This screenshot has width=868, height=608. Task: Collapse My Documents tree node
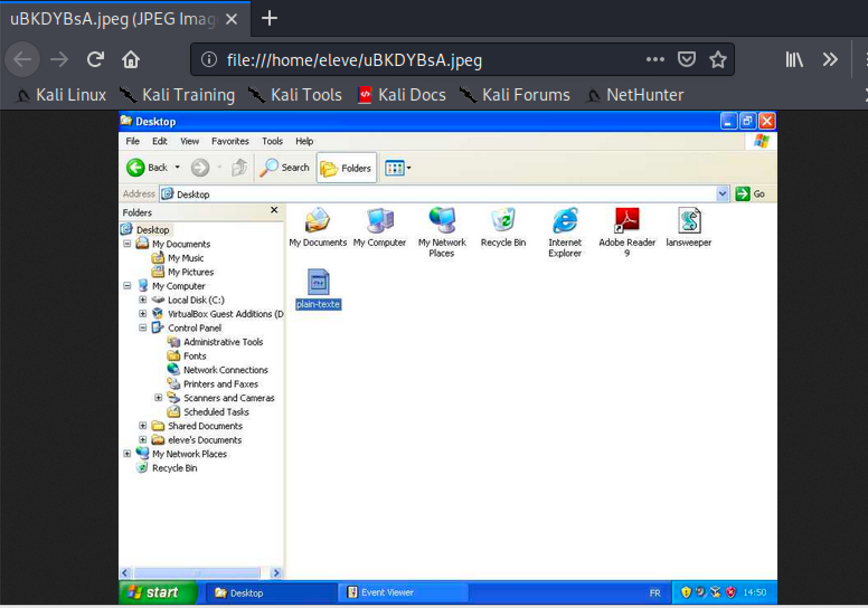coord(128,244)
